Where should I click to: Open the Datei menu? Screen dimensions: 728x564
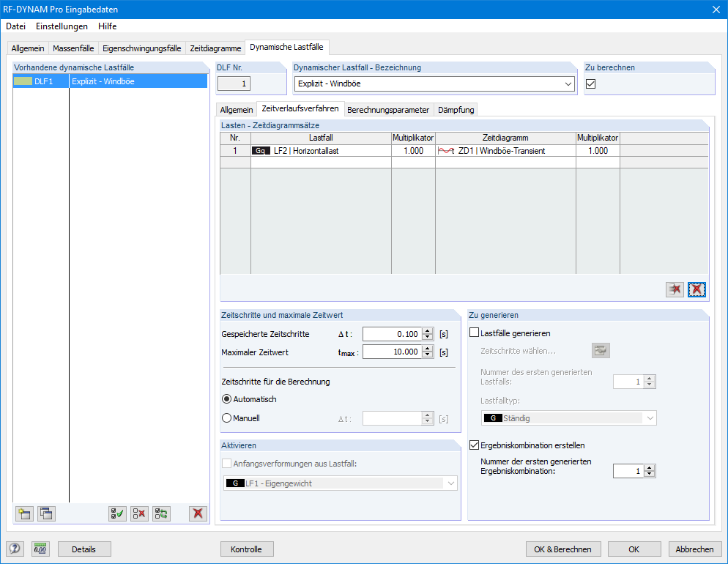16,26
